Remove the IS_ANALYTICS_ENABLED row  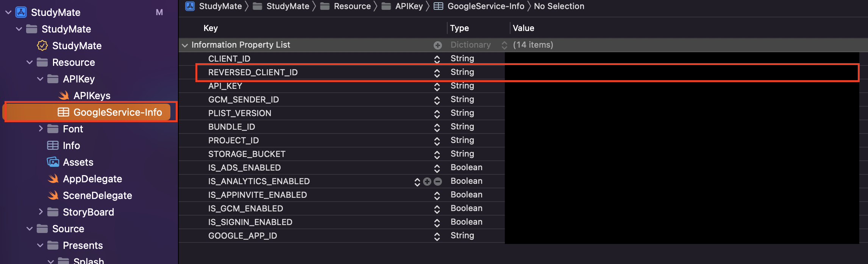(x=438, y=182)
